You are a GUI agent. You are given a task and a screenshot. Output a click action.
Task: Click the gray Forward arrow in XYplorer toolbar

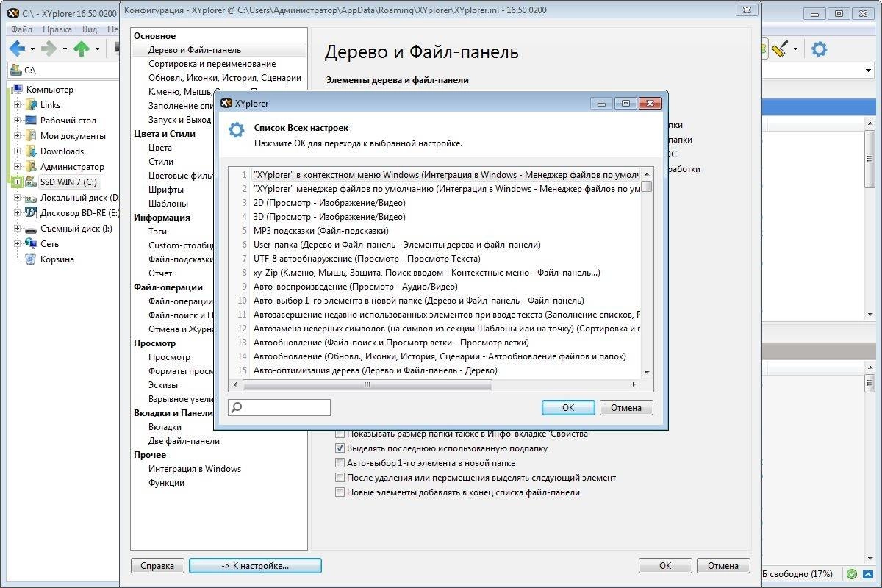point(49,49)
